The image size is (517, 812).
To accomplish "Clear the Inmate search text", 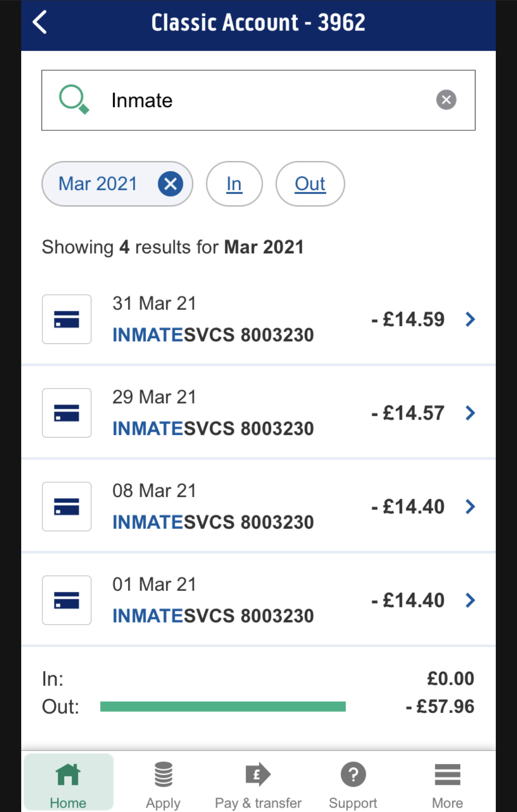I will (x=446, y=100).
